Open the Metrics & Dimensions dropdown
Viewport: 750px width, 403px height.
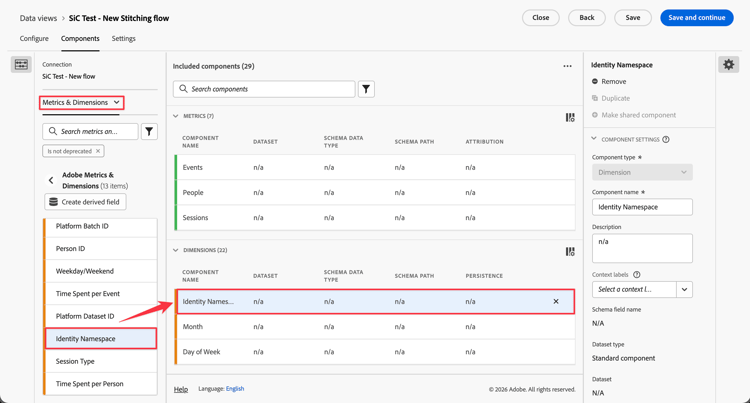click(x=81, y=102)
